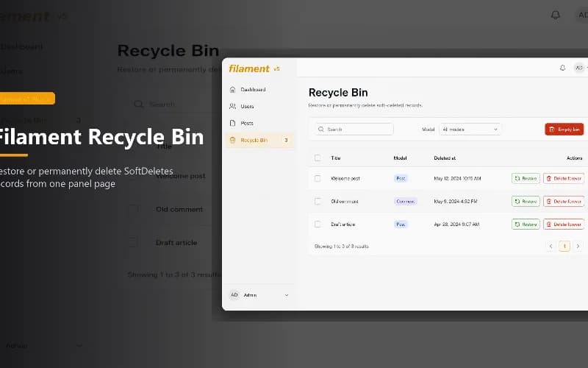
Task: Go to Dashboard in the sidebar
Action: 259,90
